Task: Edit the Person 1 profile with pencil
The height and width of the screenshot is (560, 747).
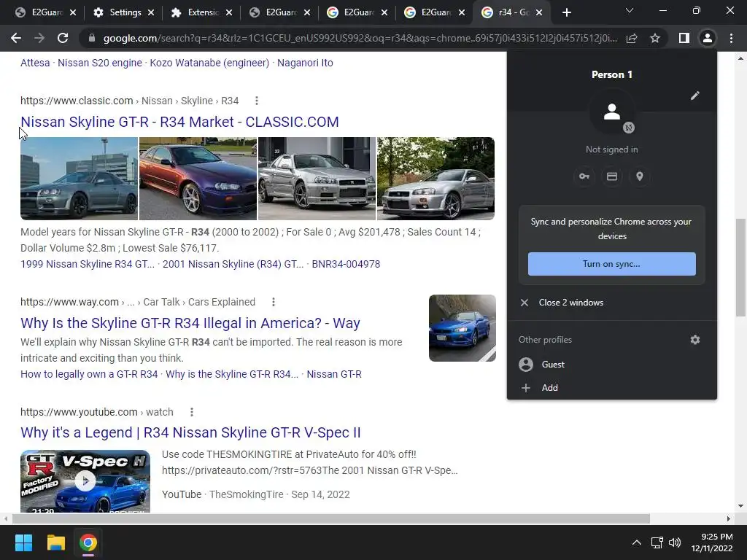Action: click(x=695, y=96)
